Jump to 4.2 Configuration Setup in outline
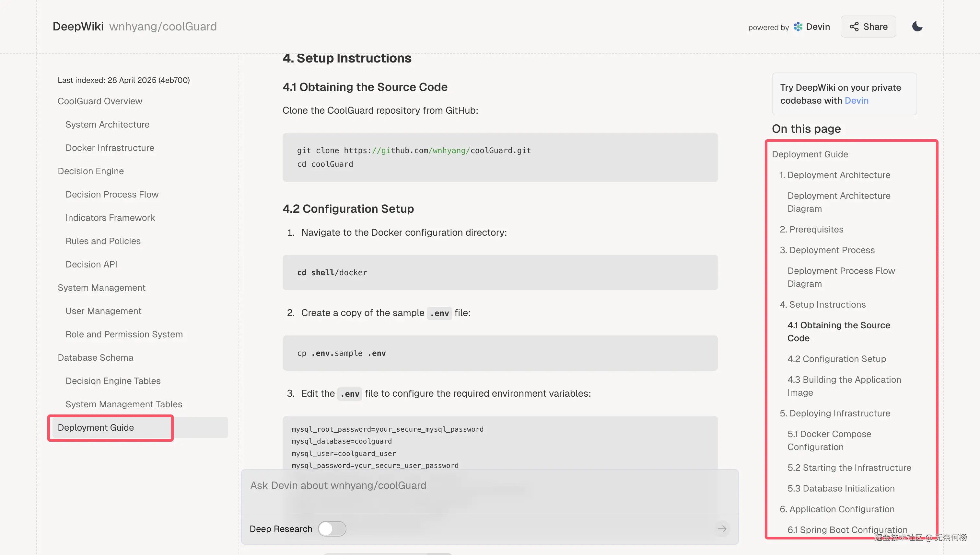The width and height of the screenshot is (980, 555). coord(836,359)
